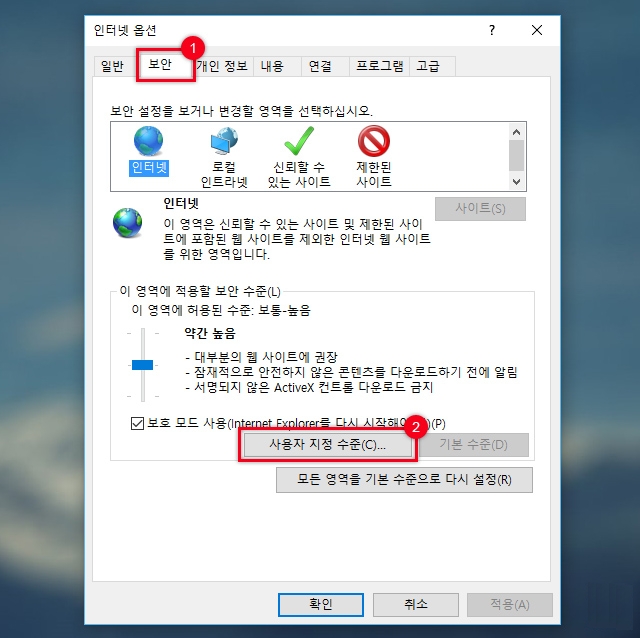Select the 로컬 인트라넷 zone icon

[x=224, y=141]
